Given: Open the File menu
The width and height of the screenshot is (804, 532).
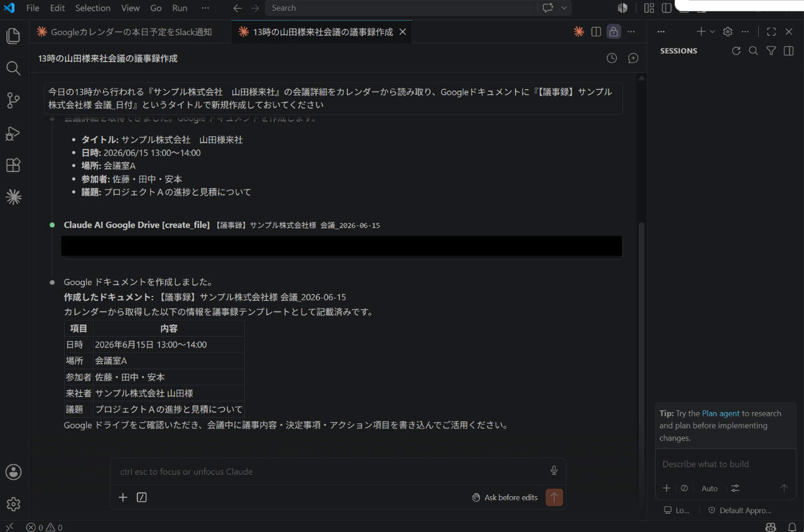Looking at the screenshot, I should coord(33,8).
